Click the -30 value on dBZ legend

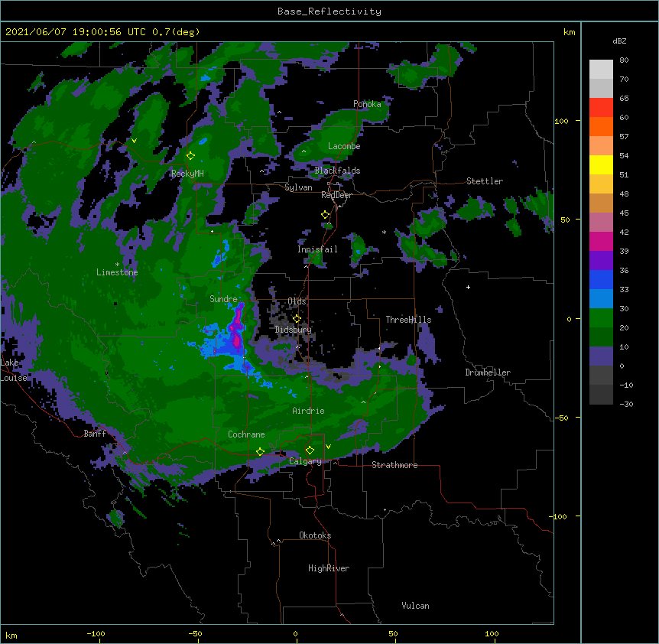626,405
